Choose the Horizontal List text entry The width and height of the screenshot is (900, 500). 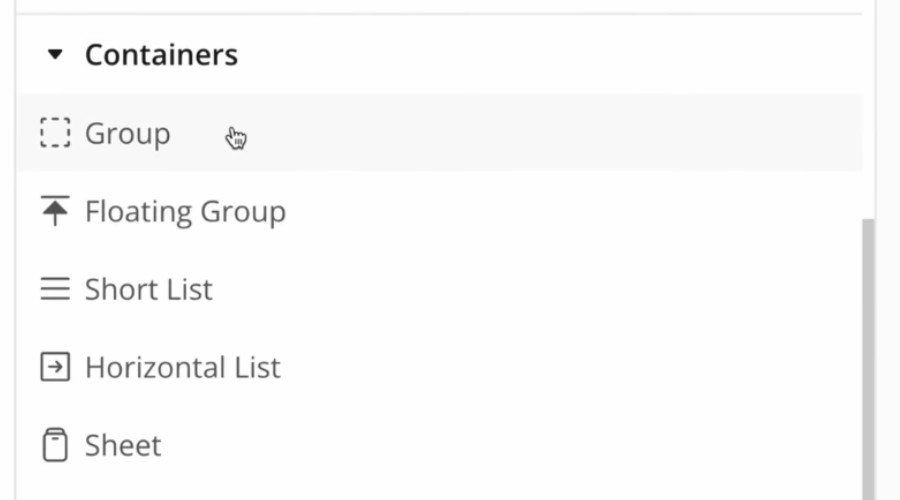pyautogui.click(x=183, y=367)
